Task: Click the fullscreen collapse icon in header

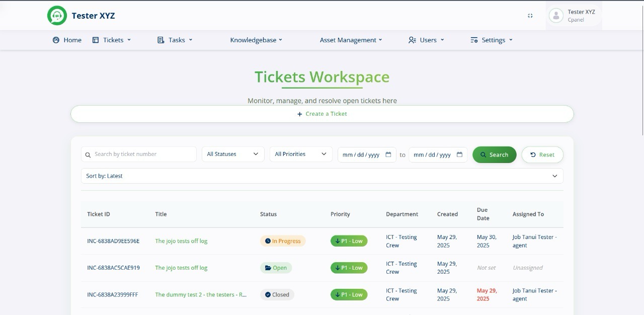Action: (530, 16)
